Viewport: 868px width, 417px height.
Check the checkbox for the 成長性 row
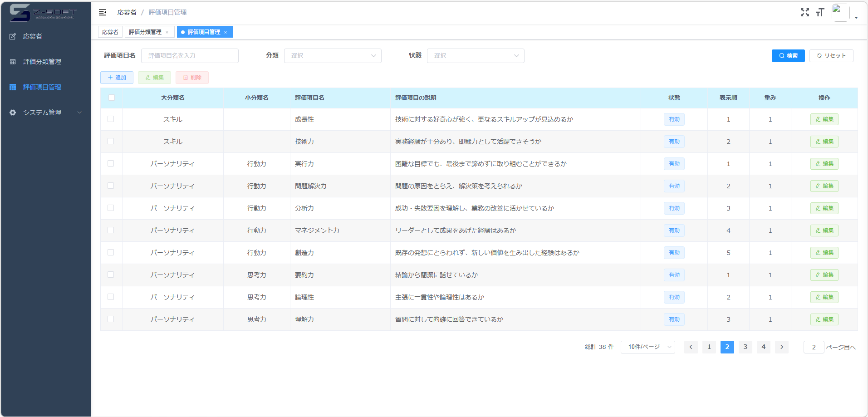[111, 119]
